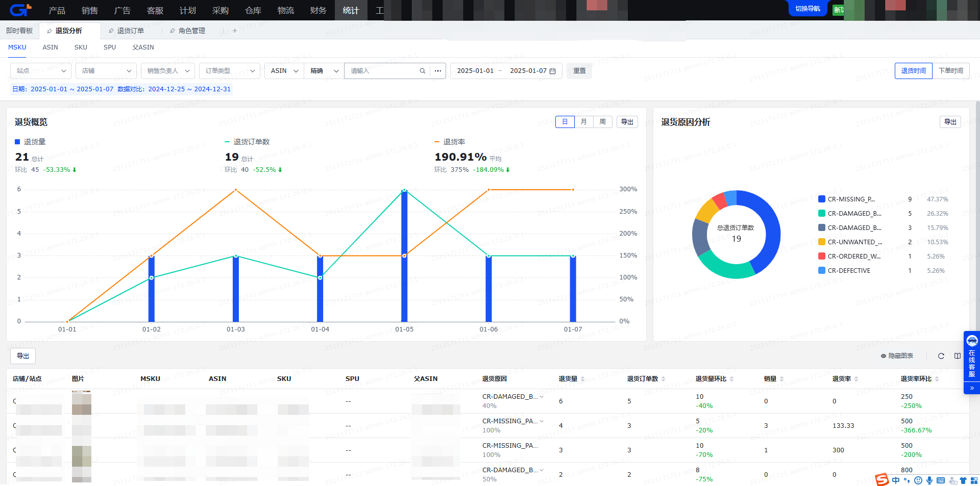Open the column settings icon above the table

[x=958, y=356]
